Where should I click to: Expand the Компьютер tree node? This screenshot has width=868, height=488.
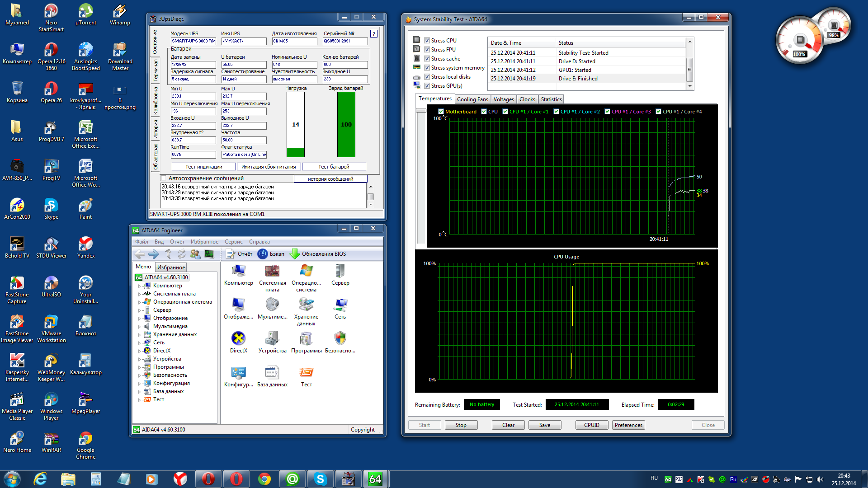pyautogui.click(x=139, y=286)
